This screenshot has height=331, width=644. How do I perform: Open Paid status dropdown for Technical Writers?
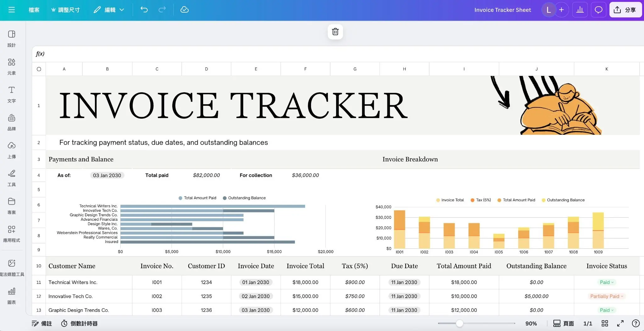coord(607,282)
